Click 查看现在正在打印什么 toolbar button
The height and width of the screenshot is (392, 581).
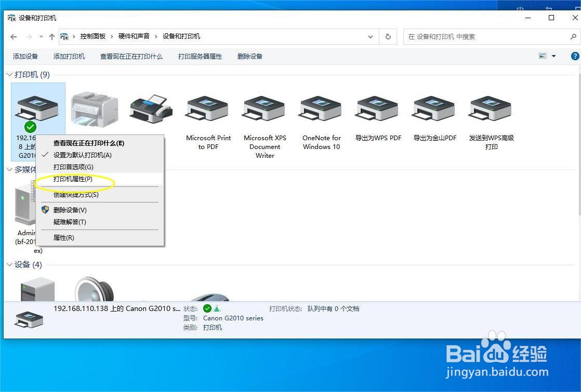[x=131, y=56]
